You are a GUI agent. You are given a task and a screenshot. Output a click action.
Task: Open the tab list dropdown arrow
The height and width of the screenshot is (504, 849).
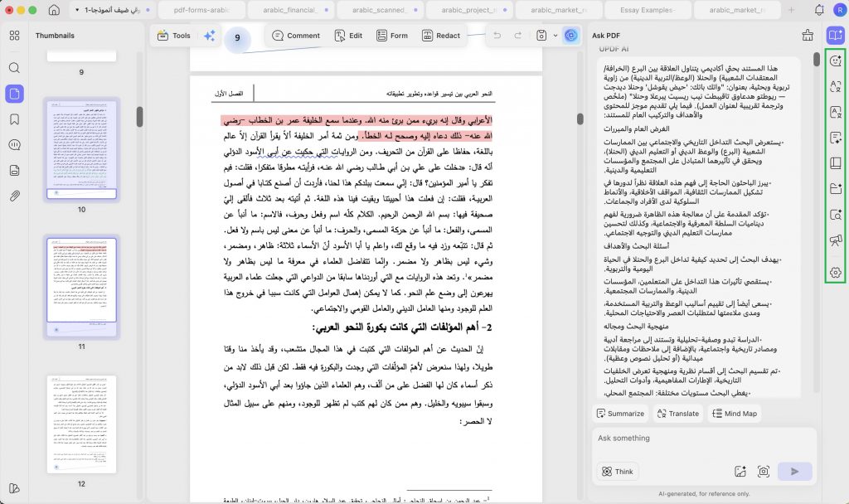click(77, 10)
